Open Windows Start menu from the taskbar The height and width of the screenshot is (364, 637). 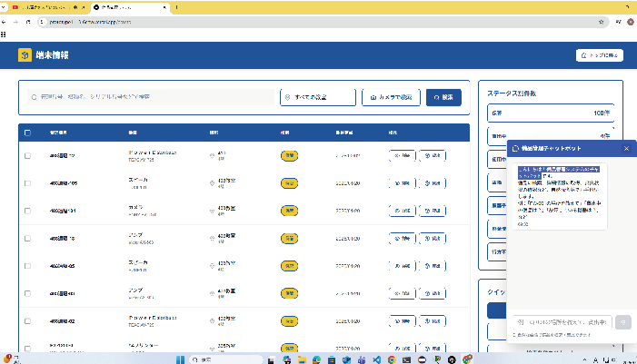pos(180,359)
